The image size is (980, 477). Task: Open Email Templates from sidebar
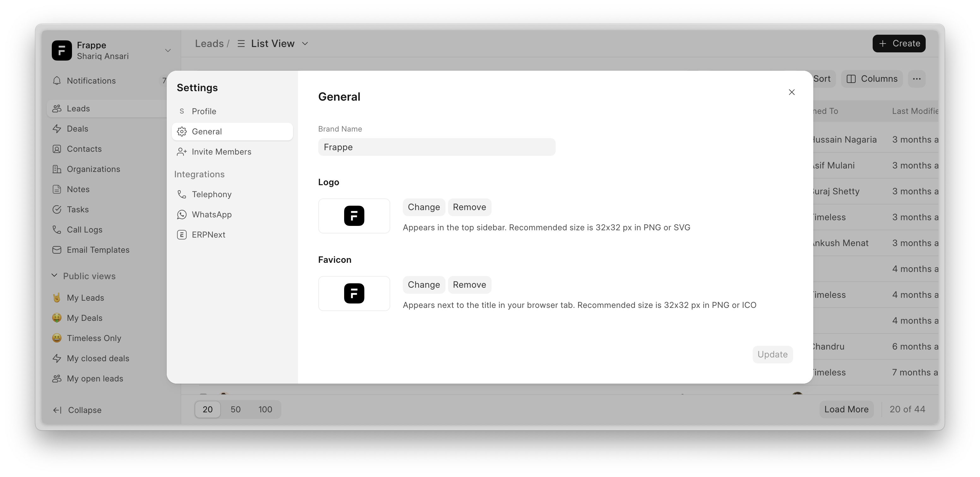(x=98, y=250)
